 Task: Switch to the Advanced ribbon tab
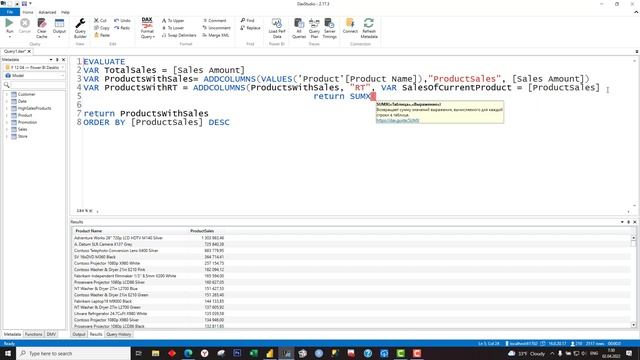(x=47, y=12)
